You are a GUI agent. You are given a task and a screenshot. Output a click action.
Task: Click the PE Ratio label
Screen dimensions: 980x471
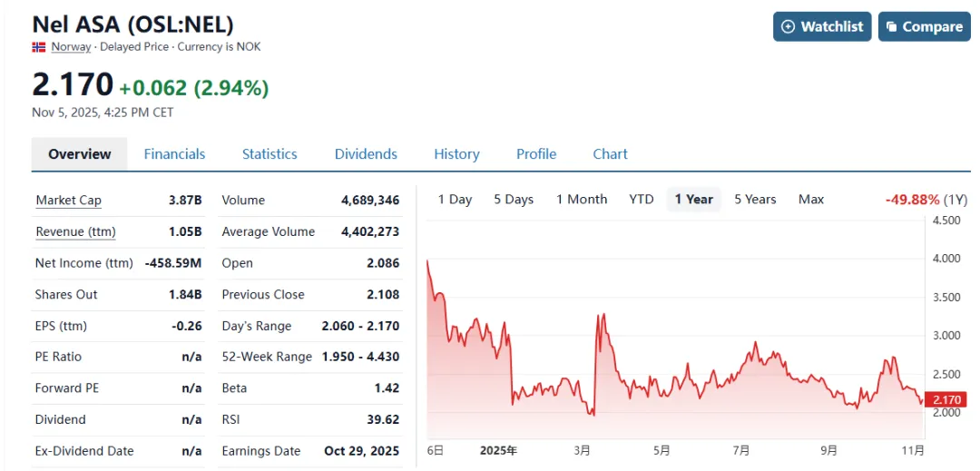point(58,357)
